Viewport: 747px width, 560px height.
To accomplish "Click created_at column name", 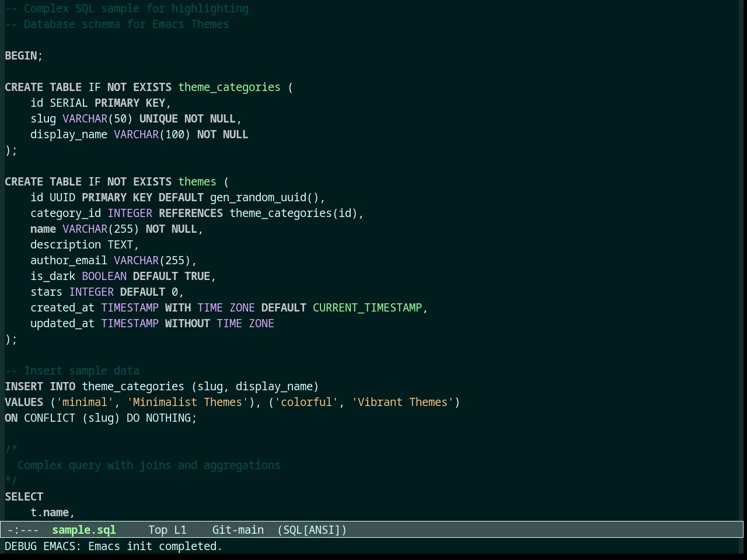I will tap(62, 308).
